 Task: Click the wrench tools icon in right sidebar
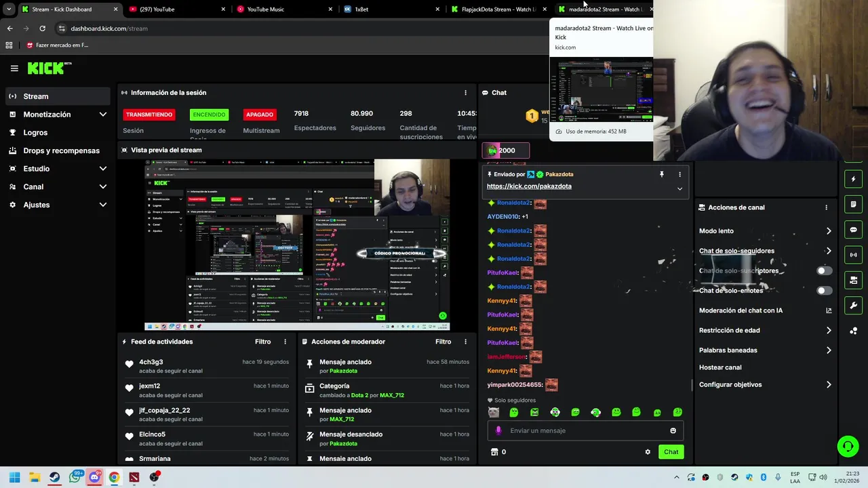[x=853, y=305]
